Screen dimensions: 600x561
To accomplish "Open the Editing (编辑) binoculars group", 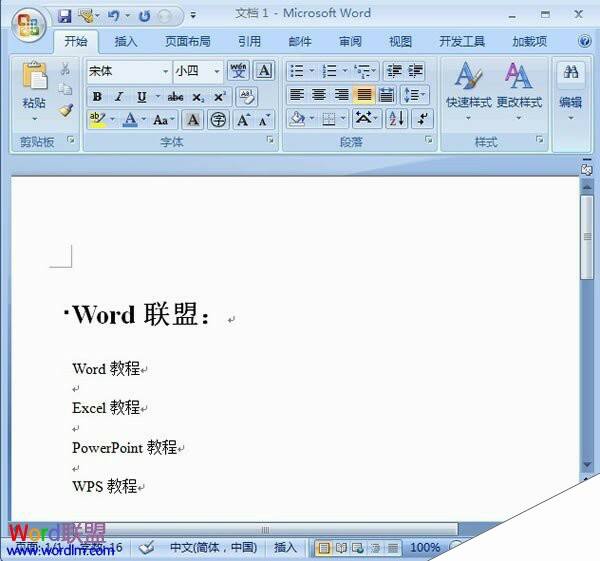I will [571, 90].
